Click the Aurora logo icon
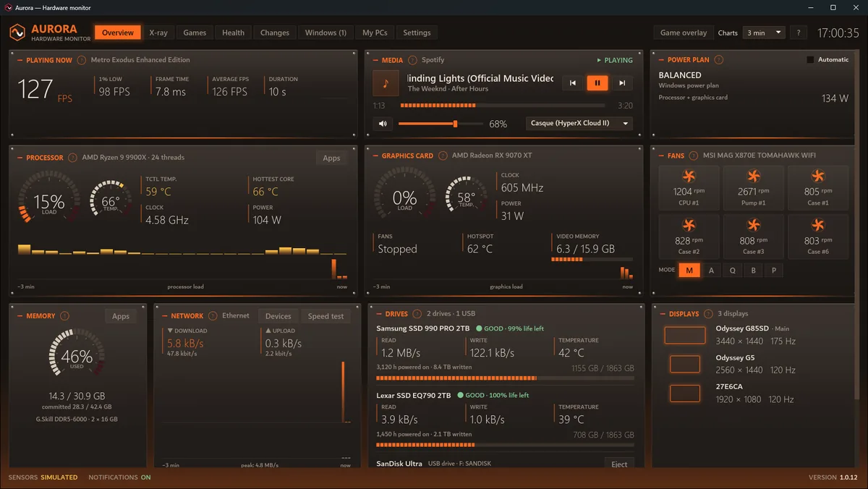Image resolution: width=868 pixels, height=489 pixels. [17, 33]
